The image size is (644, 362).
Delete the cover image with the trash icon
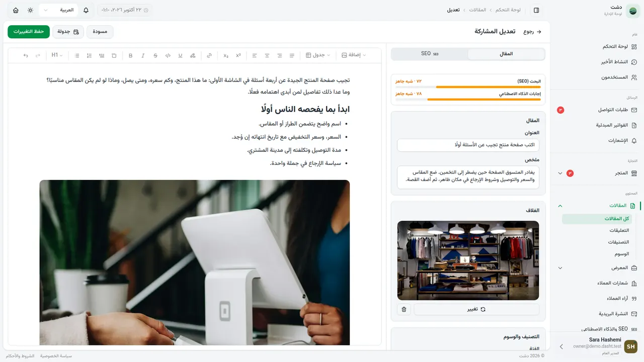(404, 309)
